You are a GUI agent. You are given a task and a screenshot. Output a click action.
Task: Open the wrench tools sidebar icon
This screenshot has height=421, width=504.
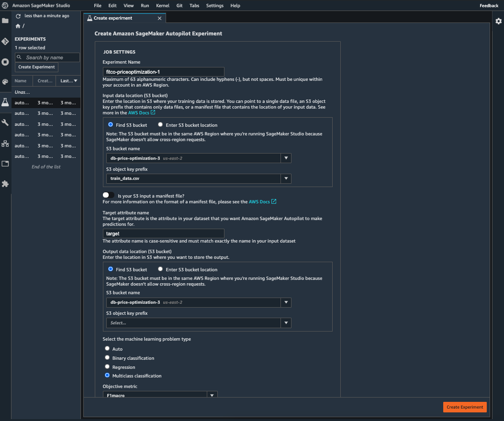5,122
